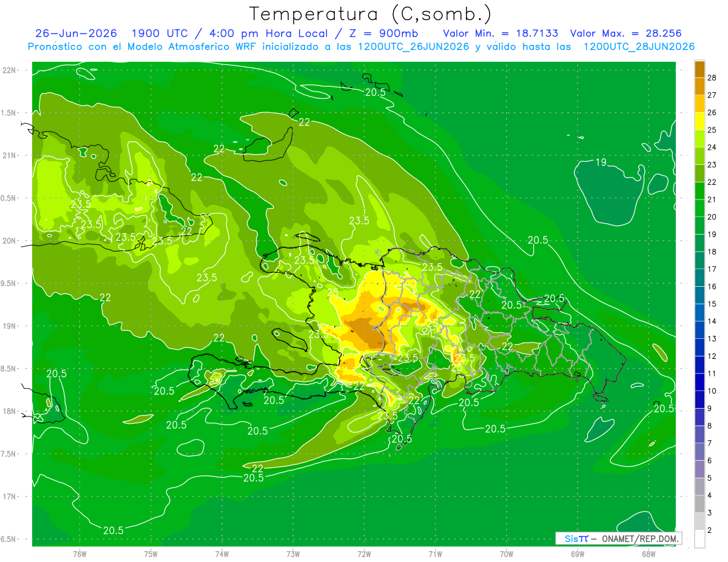Image resolution: width=728 pixels, height=562 pixels.
Task: Click the color bar label "7"
Action: coord(709,443)
